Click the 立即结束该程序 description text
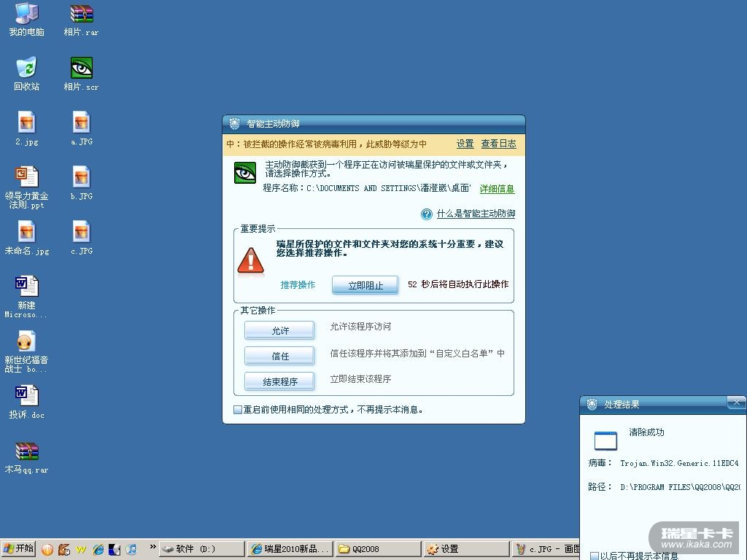Viewport: 747px width, 560px height. (x=360, y=378)
